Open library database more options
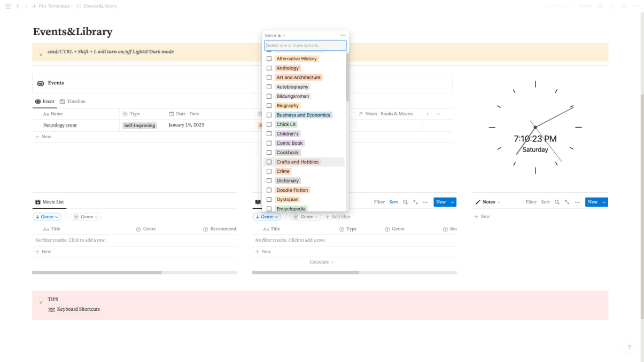The height and width of the screenshot is (362, 644). point(425,202)
